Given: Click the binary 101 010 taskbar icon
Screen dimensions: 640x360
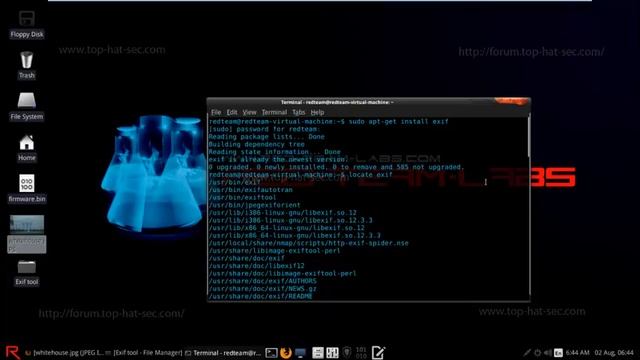Looking at the screenshot, I should (361, 353).
